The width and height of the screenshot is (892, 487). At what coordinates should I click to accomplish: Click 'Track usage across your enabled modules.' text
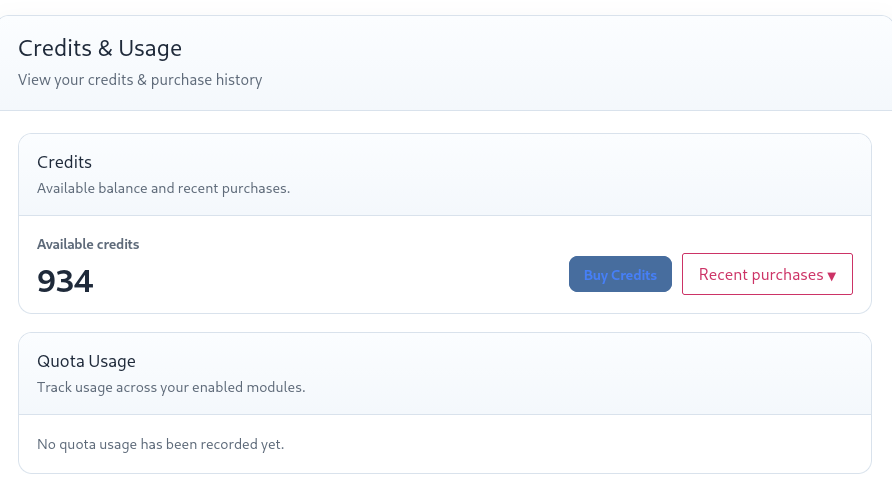[171, 387]
